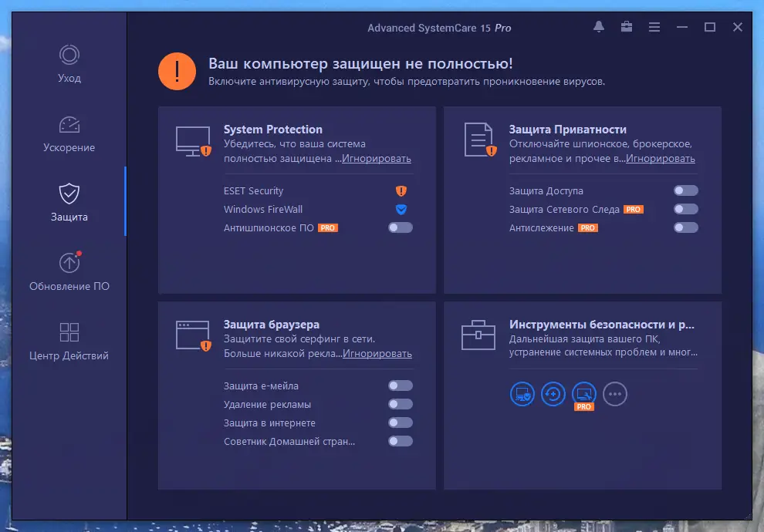Viewport: 764px width, 532px height.
Task: Enable Защита Сетевого Следа switch
Action: click(686, 209)
